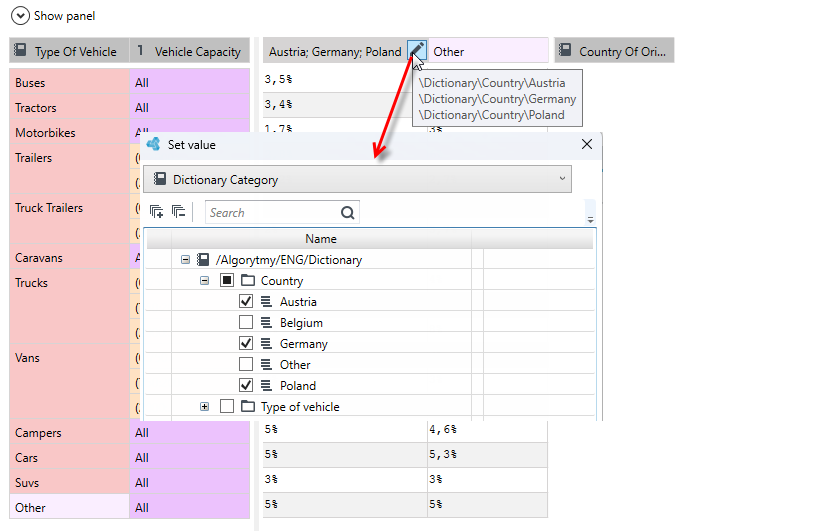Image resolution: width=816 pixels, height=531 pixels.
Task: Select the Trucks row label
Action: click(x=69, y=307)
